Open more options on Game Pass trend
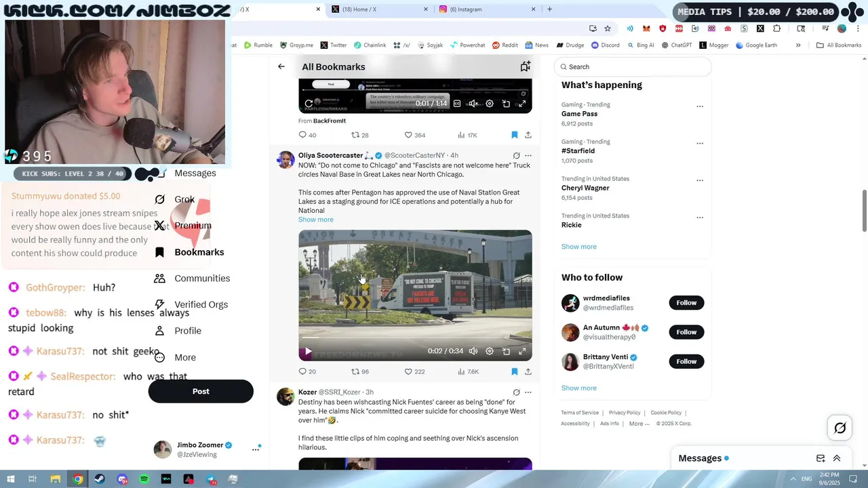Image resolution: width=868 pixels, height=488 pixels. click(x=700, y=106)
